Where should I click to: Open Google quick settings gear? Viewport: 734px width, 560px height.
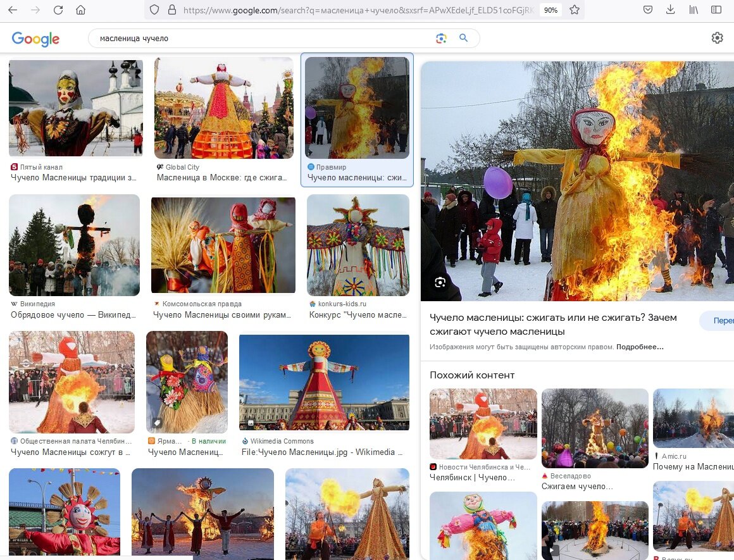[718, 37]
